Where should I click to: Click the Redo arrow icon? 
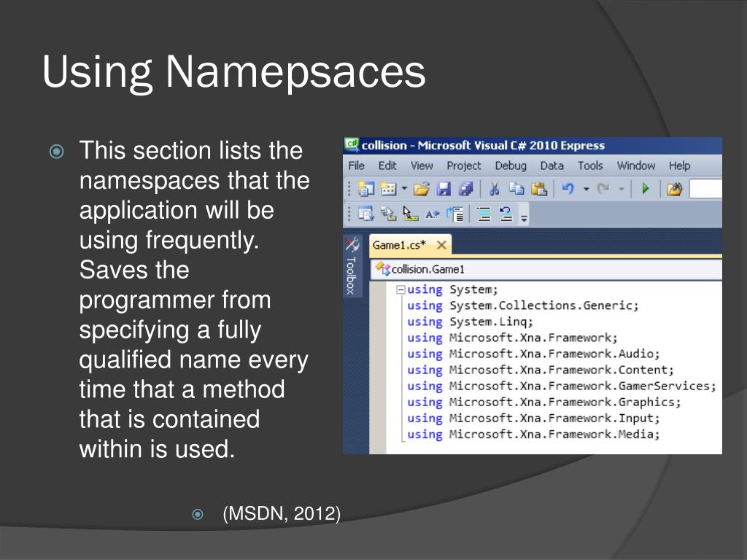tap(603, 189)
